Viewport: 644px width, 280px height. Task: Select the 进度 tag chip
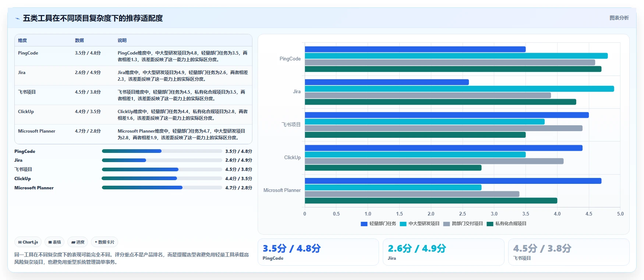[78, 242]
